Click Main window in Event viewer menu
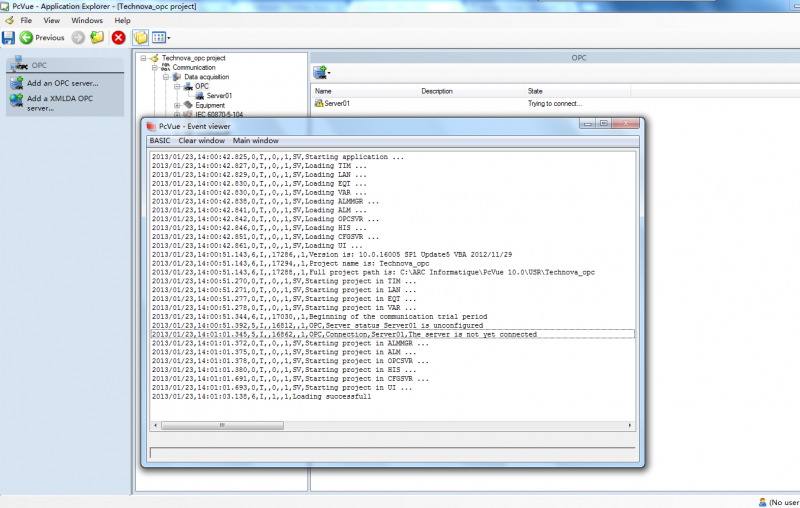Viewport: 800px width, 508px height. point(256,141)
